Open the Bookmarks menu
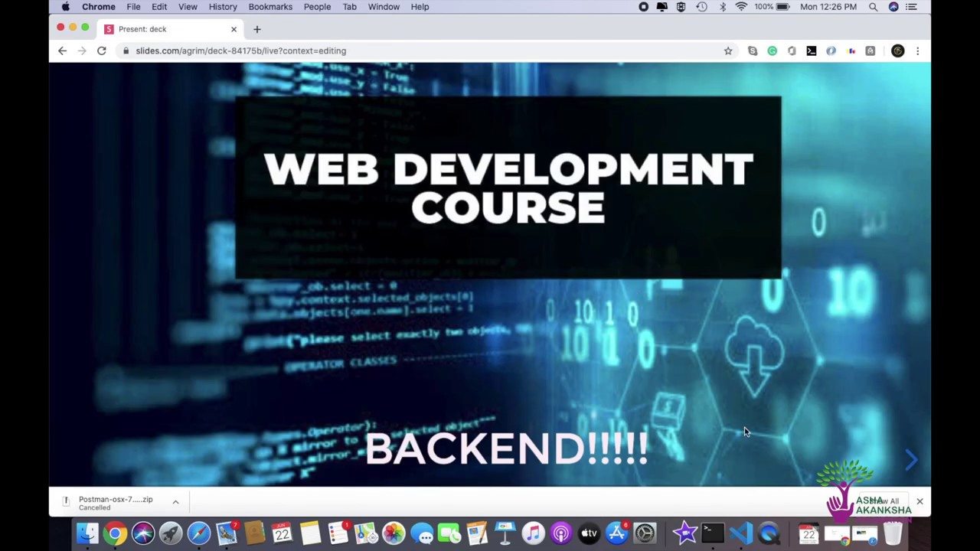 click(x=270, y=7)
